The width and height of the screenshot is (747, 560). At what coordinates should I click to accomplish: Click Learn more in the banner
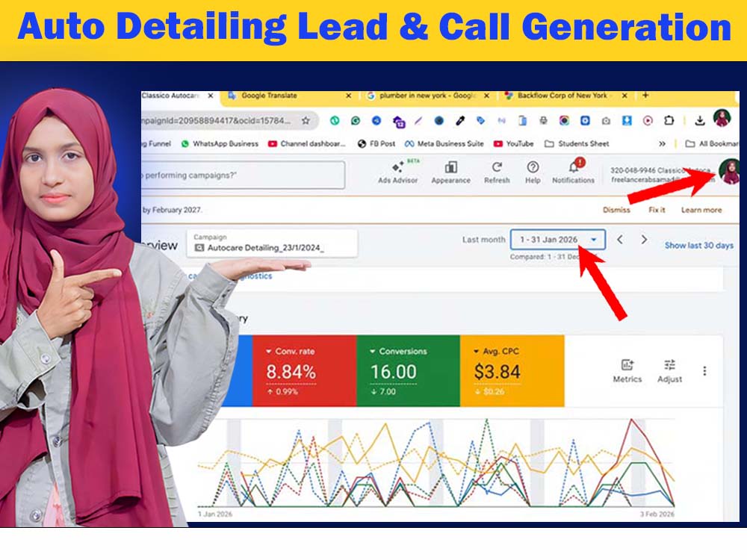point(701,210)
